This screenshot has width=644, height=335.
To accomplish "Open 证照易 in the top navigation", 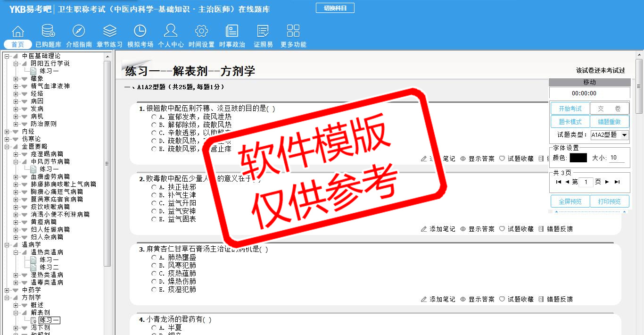I will (263, 36).
